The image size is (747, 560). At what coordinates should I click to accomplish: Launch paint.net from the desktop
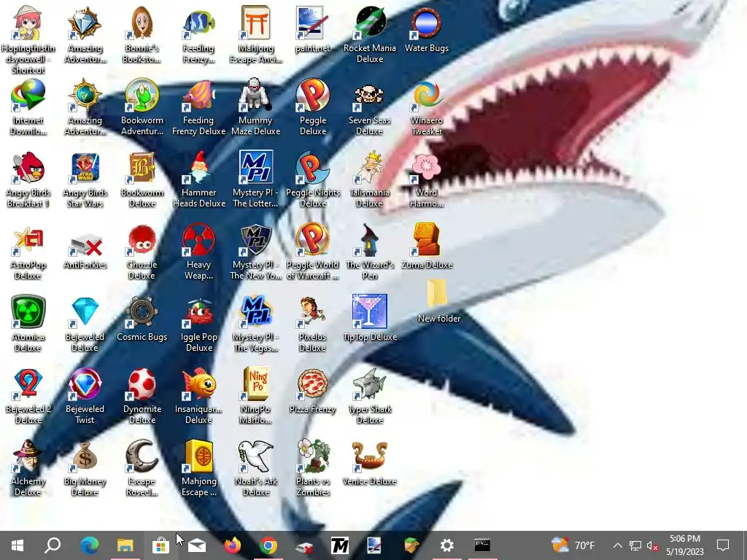click(312, 23)
